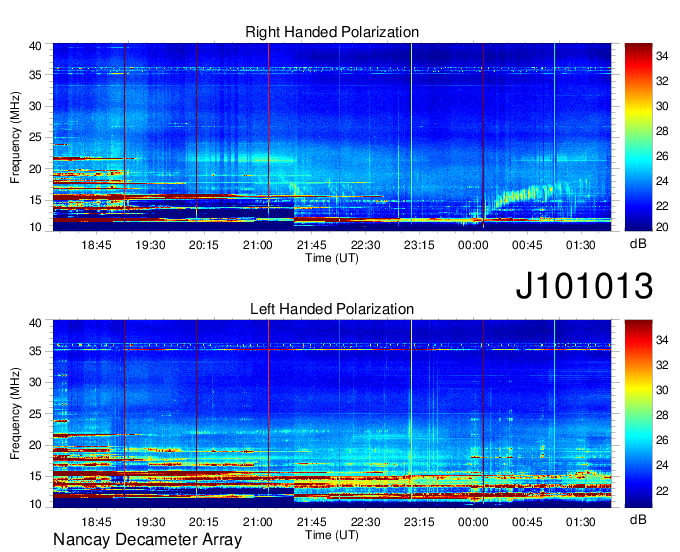Click the 00:45 tick under the bottom plot
This screenshot has width=680, height=552.
click(527, 522)
